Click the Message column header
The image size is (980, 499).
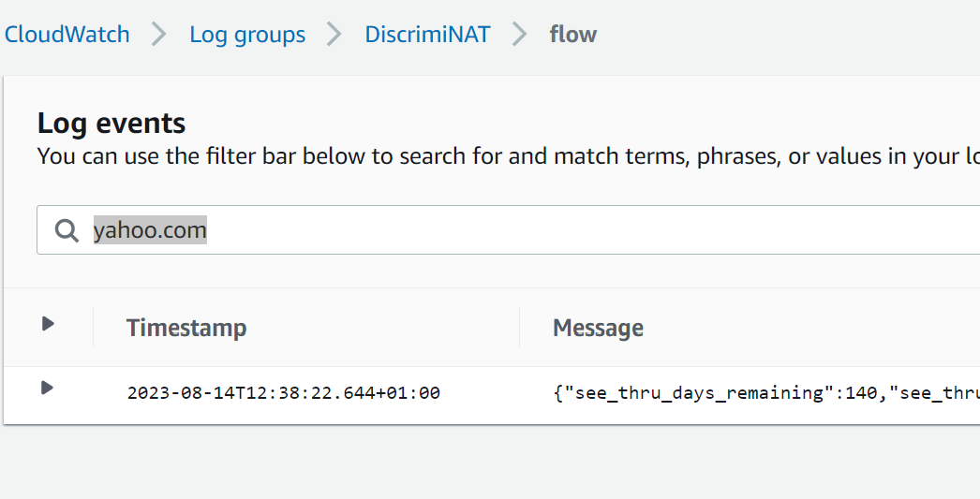598,328
